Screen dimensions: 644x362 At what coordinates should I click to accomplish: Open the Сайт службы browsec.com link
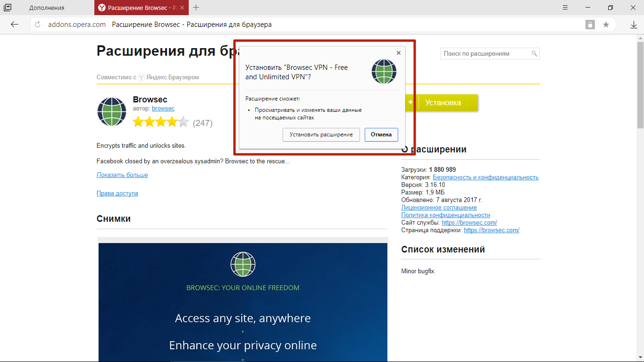tap(469, 223)
